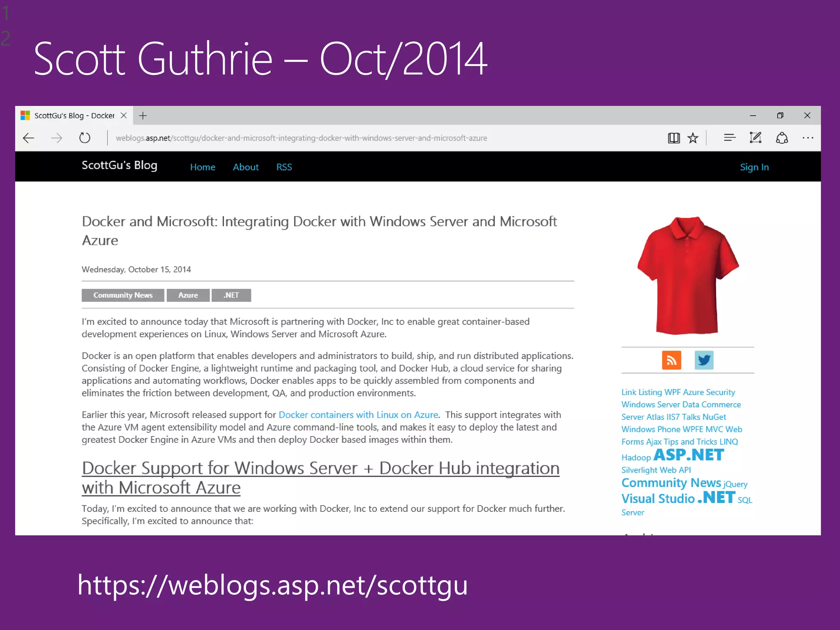840x630 pixels.
Task: Open the 'Atlas' tag cloud link
Action: [655, 417]
